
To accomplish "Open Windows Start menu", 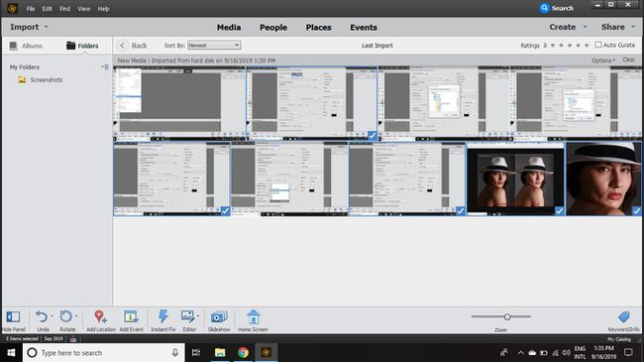I will pos(12,352).
